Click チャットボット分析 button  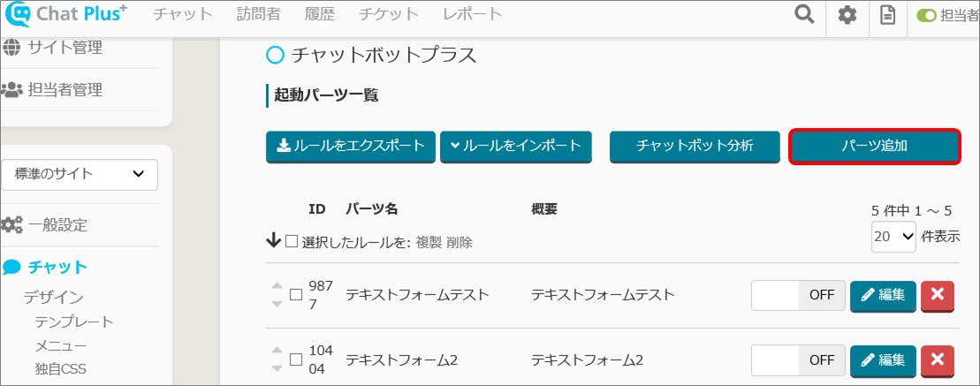pyautogui.click(x=695, y=146)
